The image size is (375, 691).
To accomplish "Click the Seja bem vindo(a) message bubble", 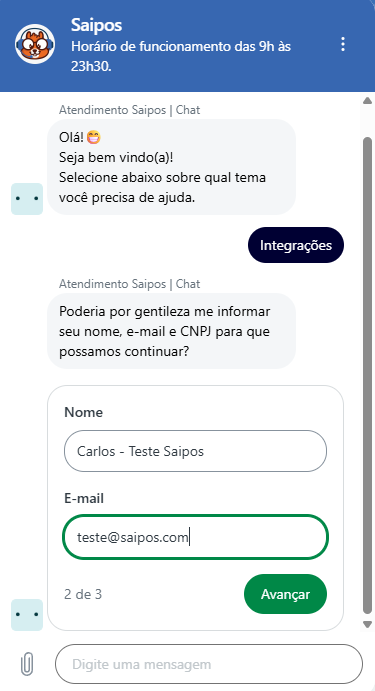I will pyautogui.click(x=171, y=167).
